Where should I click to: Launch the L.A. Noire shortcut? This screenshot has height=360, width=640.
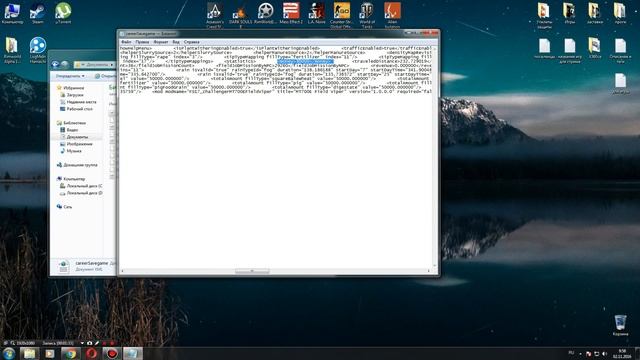pos(316,13)
